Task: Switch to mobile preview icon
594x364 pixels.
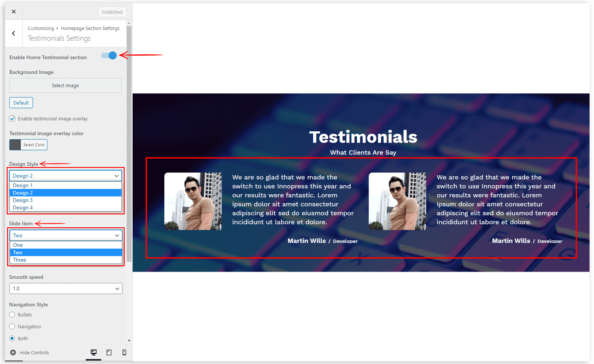Action: [124, 352]
